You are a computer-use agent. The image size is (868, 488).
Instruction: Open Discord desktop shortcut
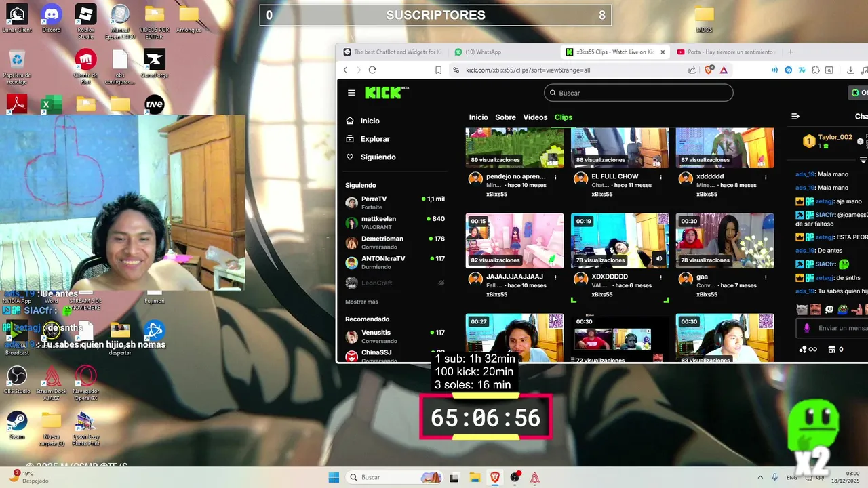click(52, 18)
